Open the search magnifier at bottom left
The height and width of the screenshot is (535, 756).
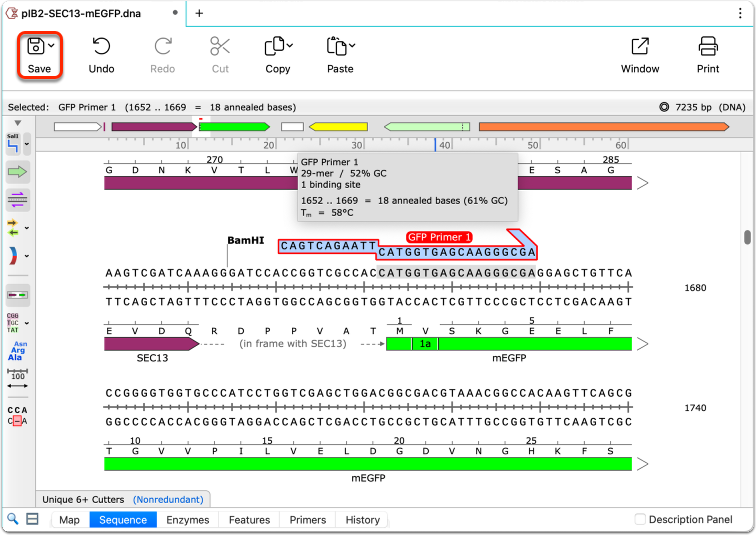[x=13, y=519]
